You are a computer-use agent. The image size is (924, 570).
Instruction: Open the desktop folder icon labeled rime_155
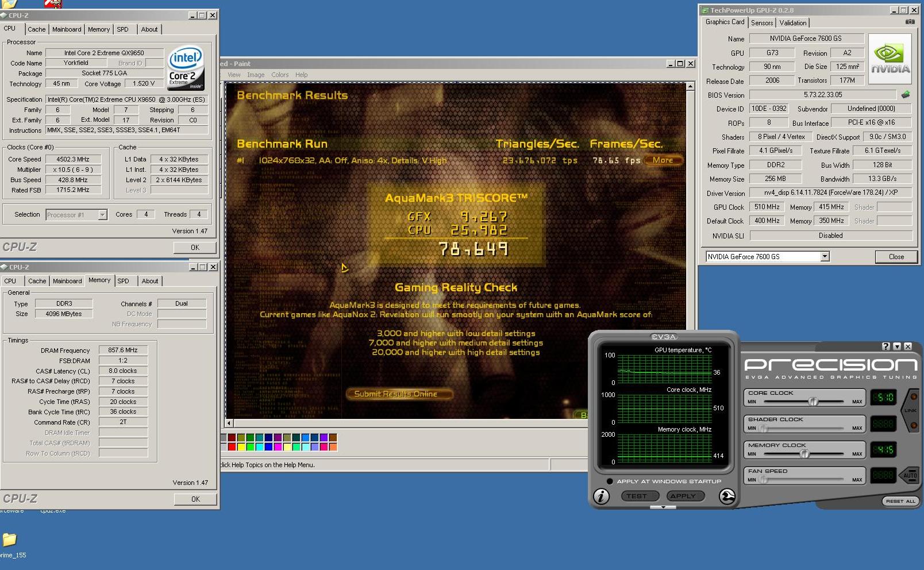(9, 540)
